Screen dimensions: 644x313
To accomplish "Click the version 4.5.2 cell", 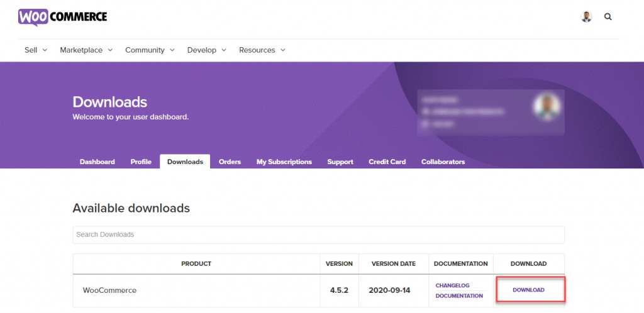I will [339, 290].
